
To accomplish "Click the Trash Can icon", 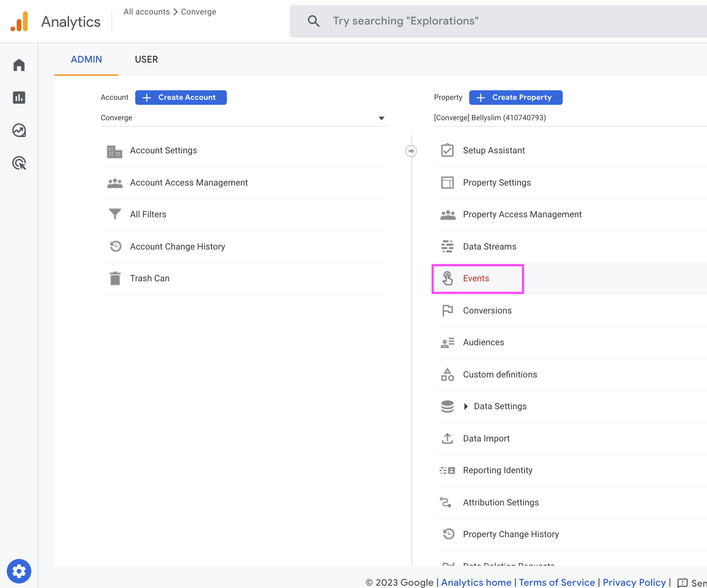I will coord(115,278).
